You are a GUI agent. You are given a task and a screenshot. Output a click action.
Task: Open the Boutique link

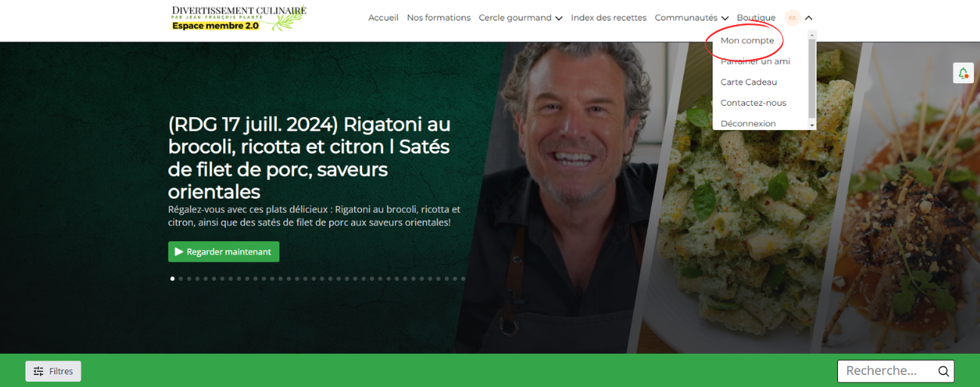click(x=756, y=17)
